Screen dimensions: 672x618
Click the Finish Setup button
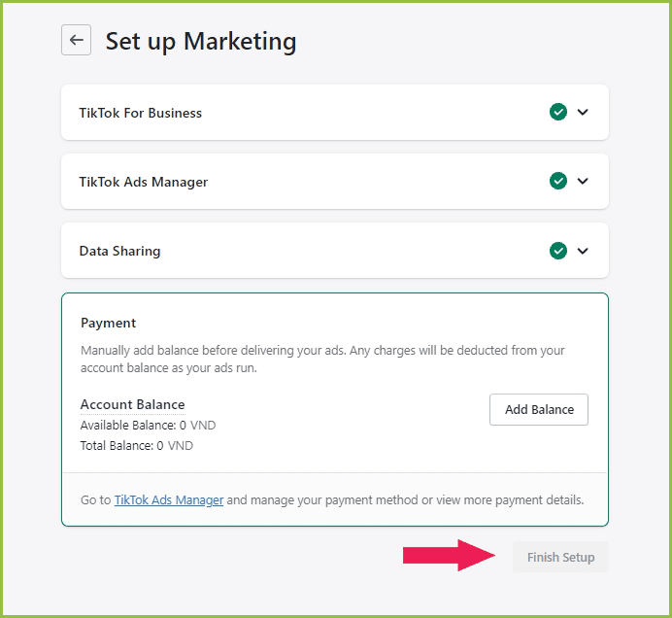pos(560,558)
